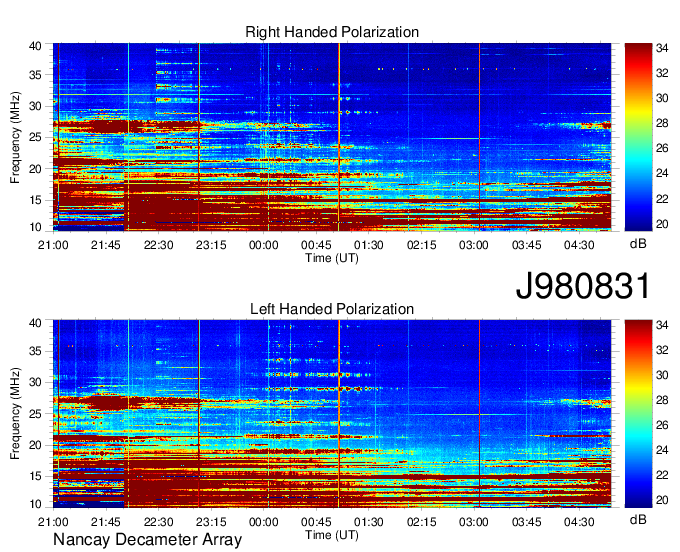Click the top plot's Frequency (MHz) axis label

coord(15,137)
